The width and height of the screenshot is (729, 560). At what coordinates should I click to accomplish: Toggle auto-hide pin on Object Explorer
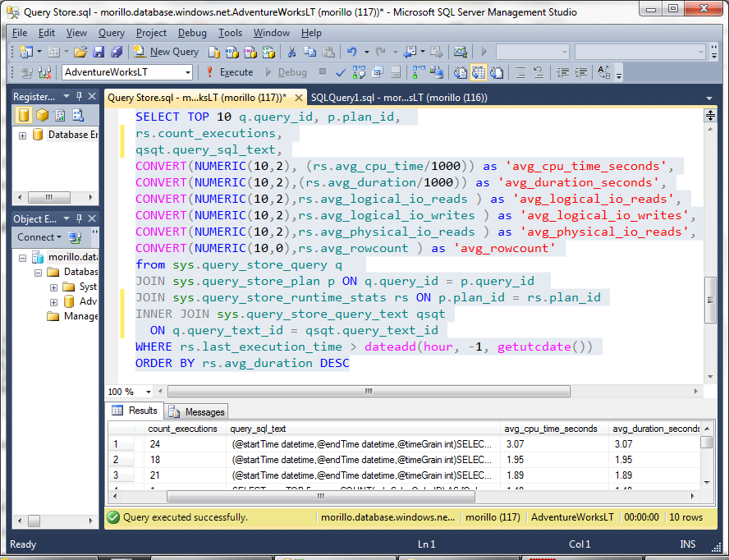tap(79, 218)
